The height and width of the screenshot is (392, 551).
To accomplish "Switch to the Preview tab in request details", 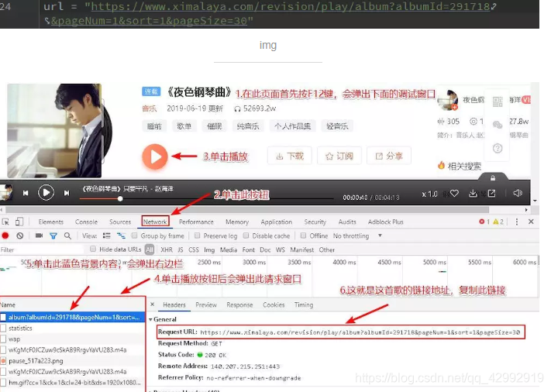I will pos(206,305).
